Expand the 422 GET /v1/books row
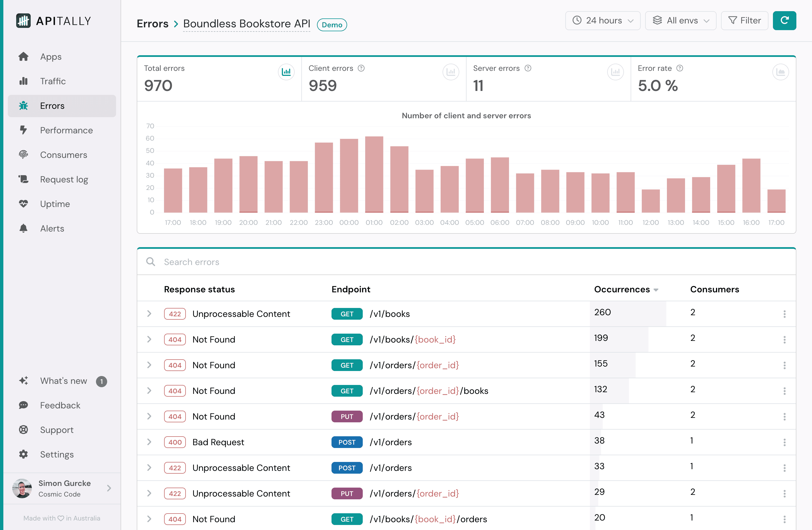Viewport: 812px width, 530px height. (x=149, y=314)
